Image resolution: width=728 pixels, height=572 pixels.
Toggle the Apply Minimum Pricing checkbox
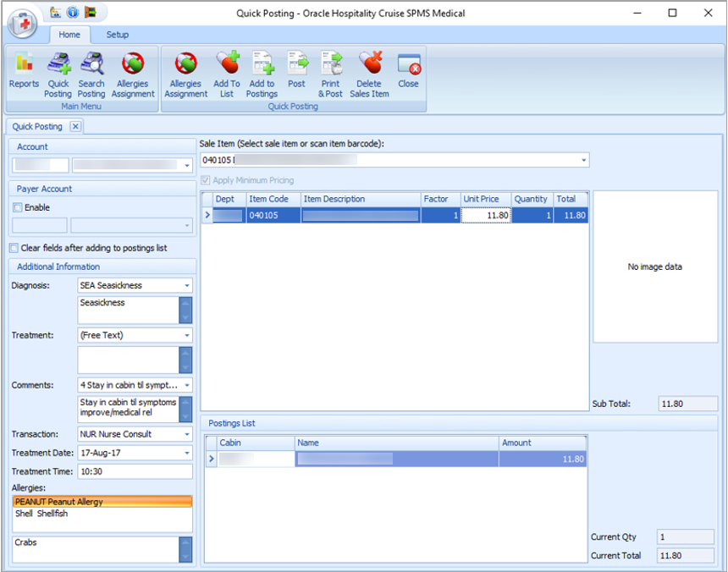[x=206, y=179]
